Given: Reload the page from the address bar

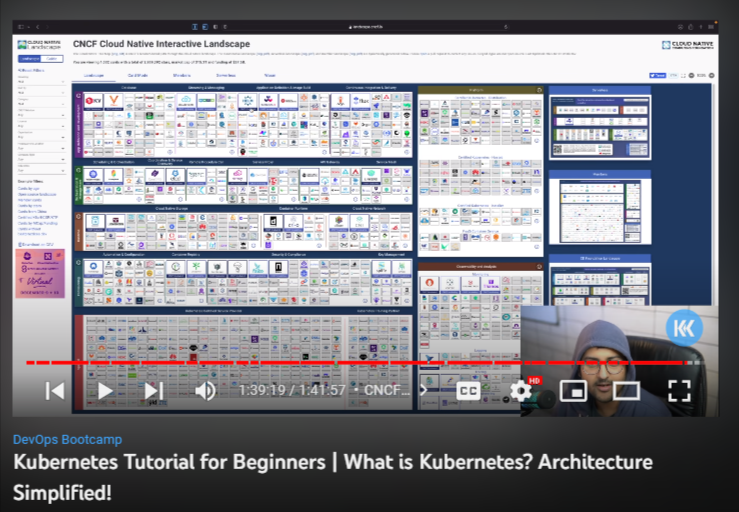Looking at the screenshot, I should click(x=506, y=27).
